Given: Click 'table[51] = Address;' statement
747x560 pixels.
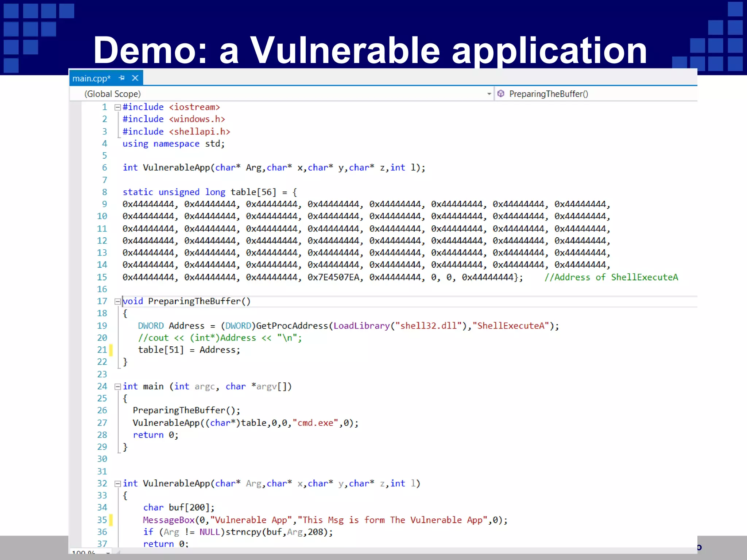Looking at the screenshot, I should 189,350.
